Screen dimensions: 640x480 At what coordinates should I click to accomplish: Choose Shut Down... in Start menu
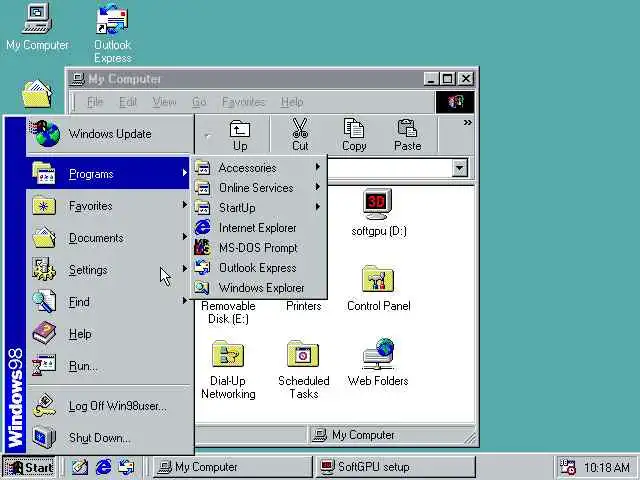coord(108,438)
